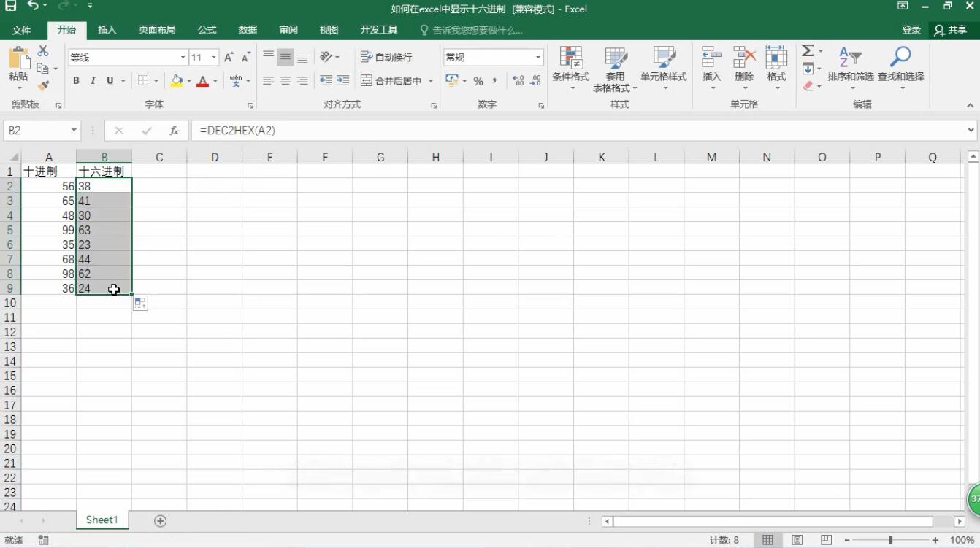Apply percent style
This screenshot has height=548, width=980.
click(x=478, y=81)
